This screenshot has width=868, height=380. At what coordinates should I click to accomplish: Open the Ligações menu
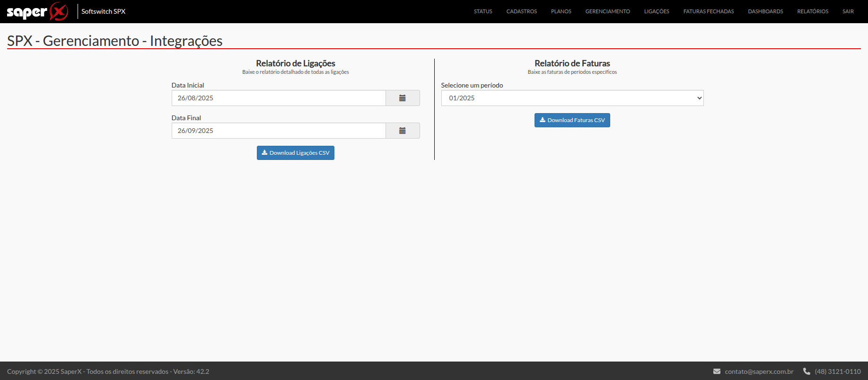pyautogui.click(x=657, y=11)
